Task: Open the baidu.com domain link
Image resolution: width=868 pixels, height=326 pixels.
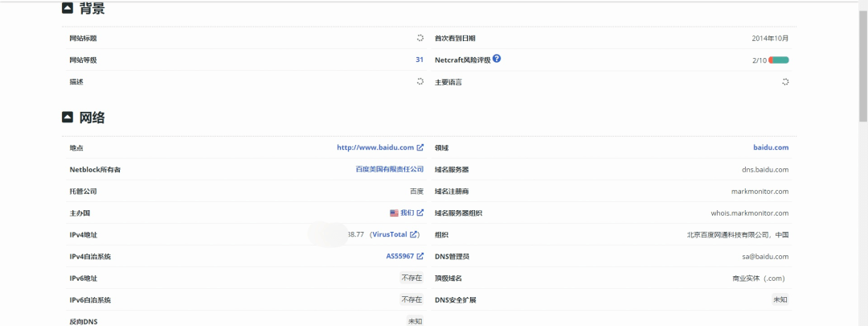Action: click(771, 147)
